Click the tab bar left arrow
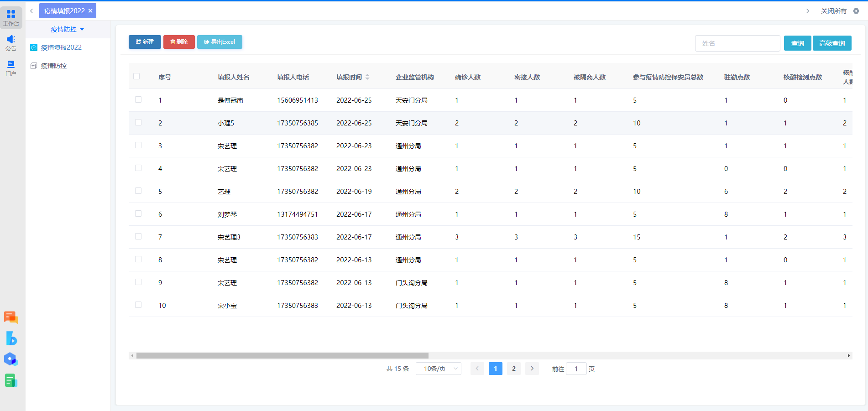 click(31, 11)
